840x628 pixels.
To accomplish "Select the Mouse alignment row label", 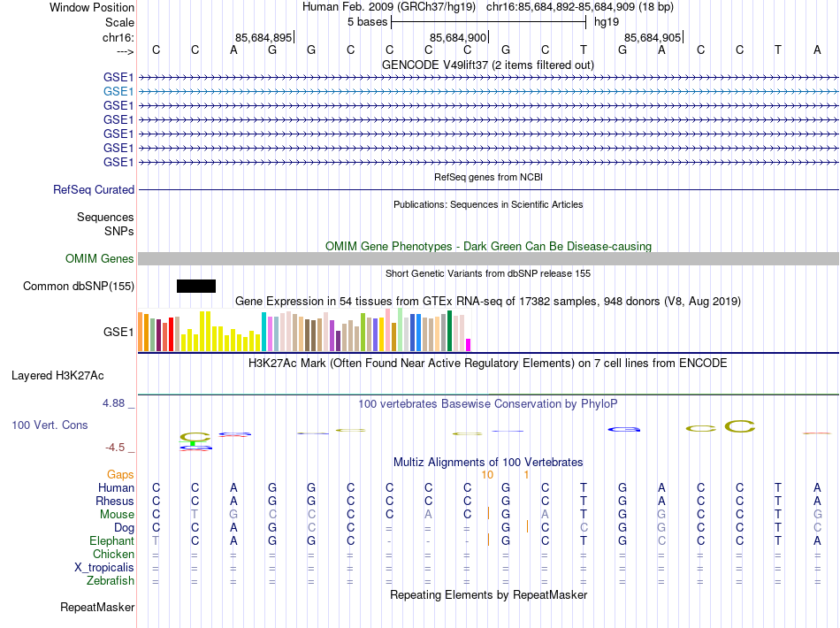I will point(117,515).
